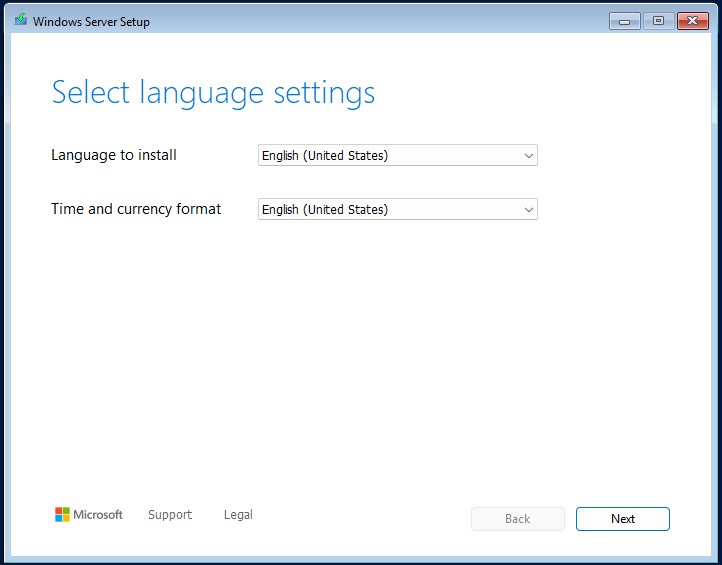Click the Microsoft wordmark text
This screenshot has height=565, width=722.
(98, 515)
